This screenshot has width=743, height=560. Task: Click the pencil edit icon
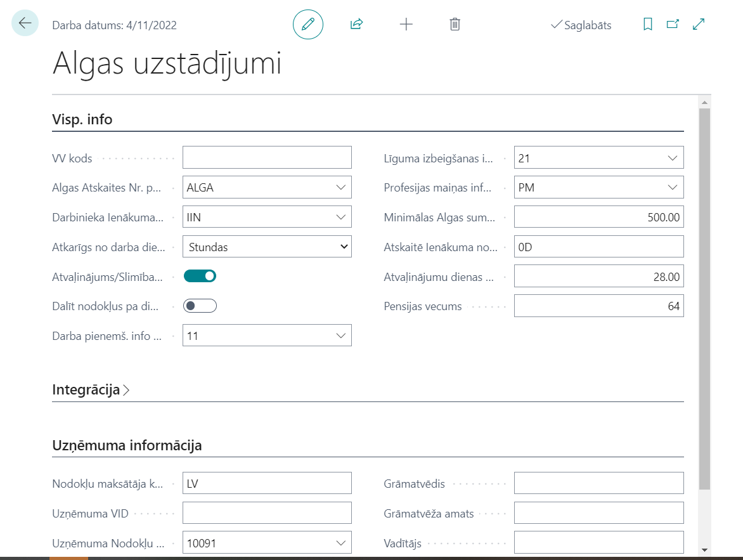click(308, 25)
